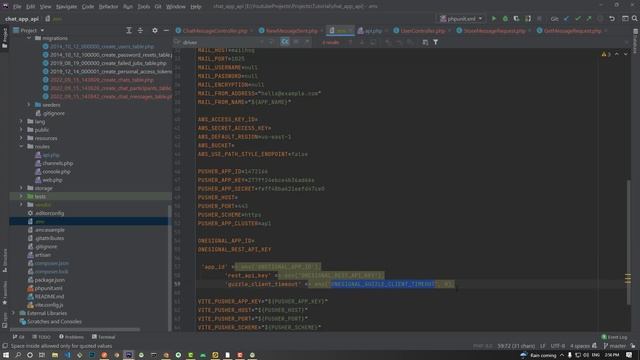Open File Explorer from taskbar
Viewport: 640px width, 360px height.
[55, 355]
